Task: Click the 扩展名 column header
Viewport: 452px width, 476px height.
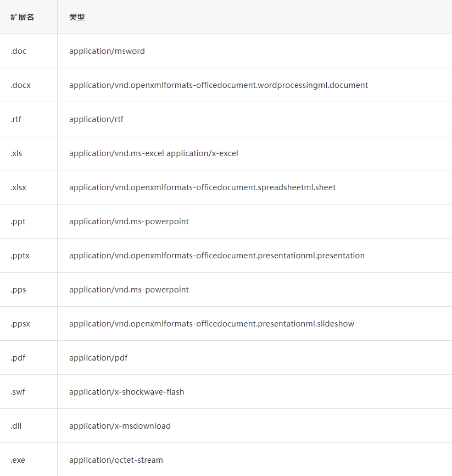Action: [x=22, y=17]
